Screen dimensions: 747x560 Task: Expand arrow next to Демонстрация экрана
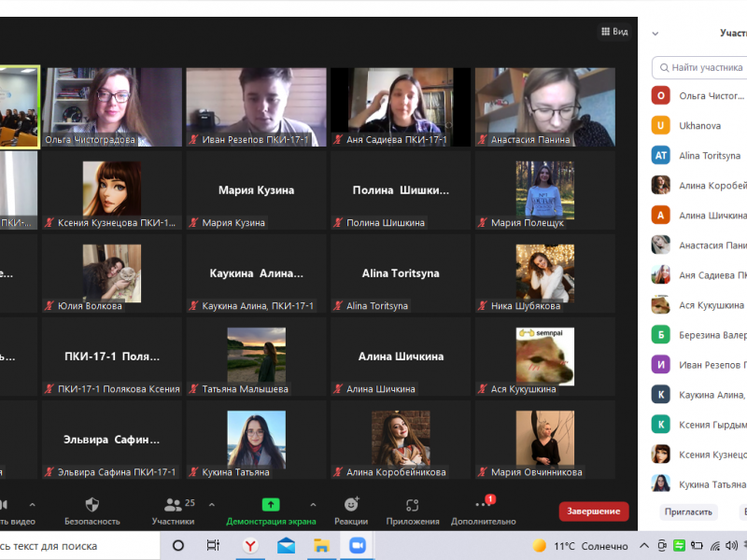pos(313,505)
